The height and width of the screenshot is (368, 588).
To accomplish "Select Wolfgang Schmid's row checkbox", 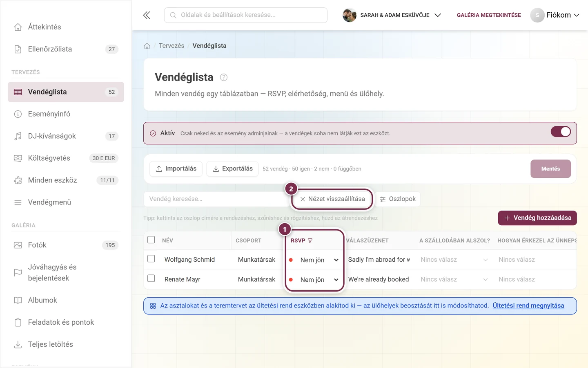I will [x=151, y=259].
